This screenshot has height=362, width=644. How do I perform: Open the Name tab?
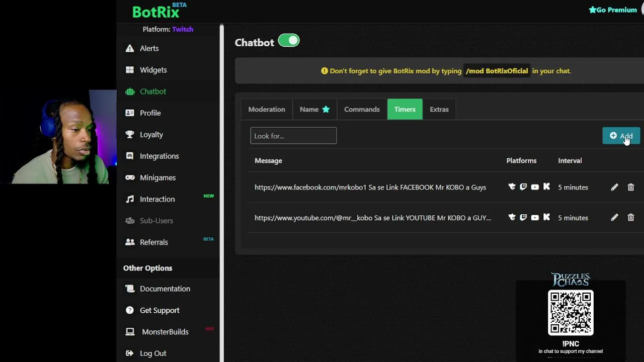pos(314,109)
